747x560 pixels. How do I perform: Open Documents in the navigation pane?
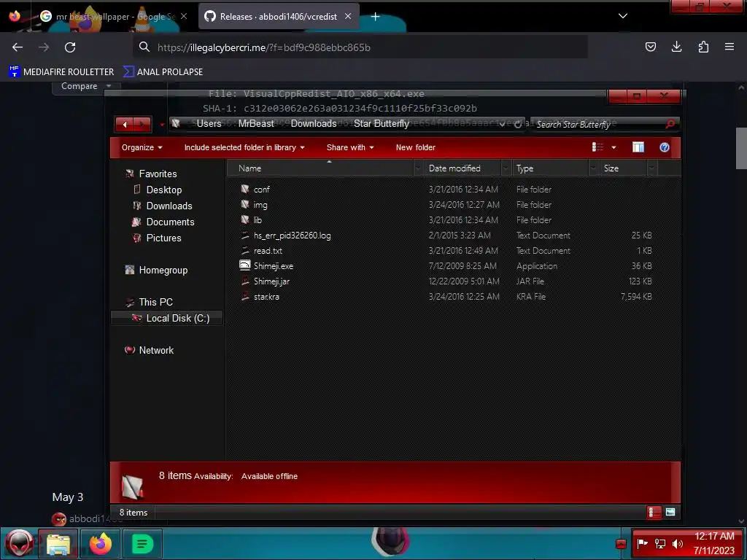tap(170, 222)
